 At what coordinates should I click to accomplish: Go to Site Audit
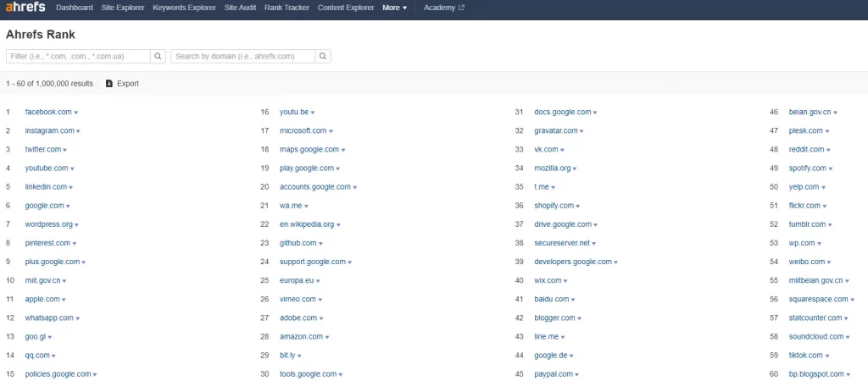coord(240,8)
